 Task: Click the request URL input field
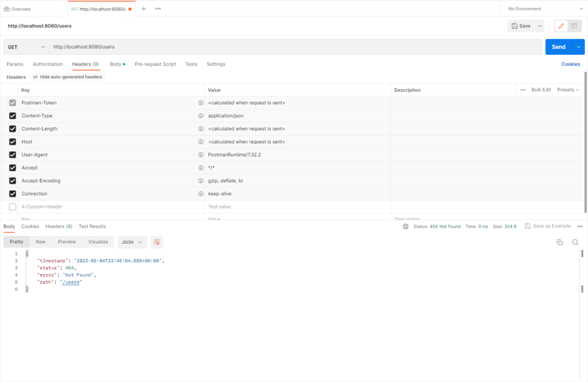pyautogui.click(x=184, y=46)
